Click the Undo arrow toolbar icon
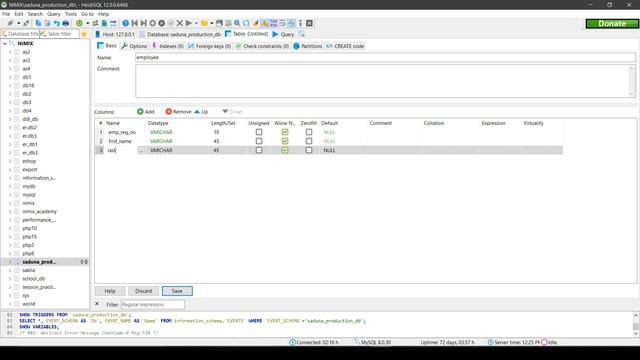 tap(56, 23)
